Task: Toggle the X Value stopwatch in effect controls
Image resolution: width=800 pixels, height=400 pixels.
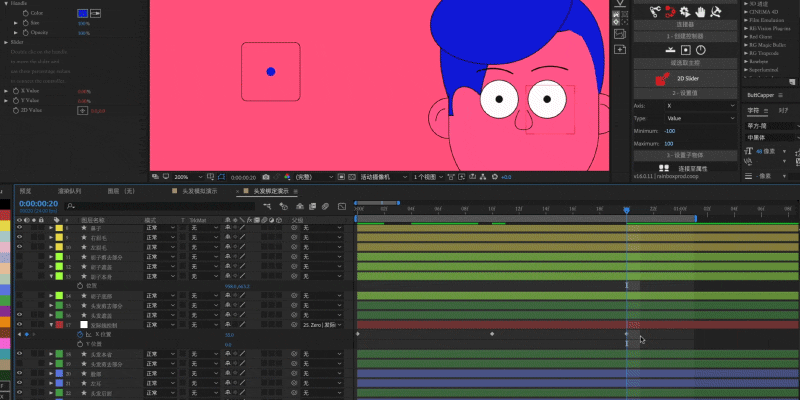Action: click(16, 91)
